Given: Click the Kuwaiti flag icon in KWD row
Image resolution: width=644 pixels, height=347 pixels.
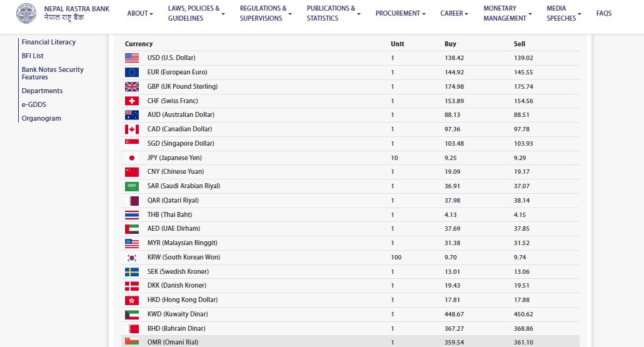Looking at the screenshot, I should (132, 314).
